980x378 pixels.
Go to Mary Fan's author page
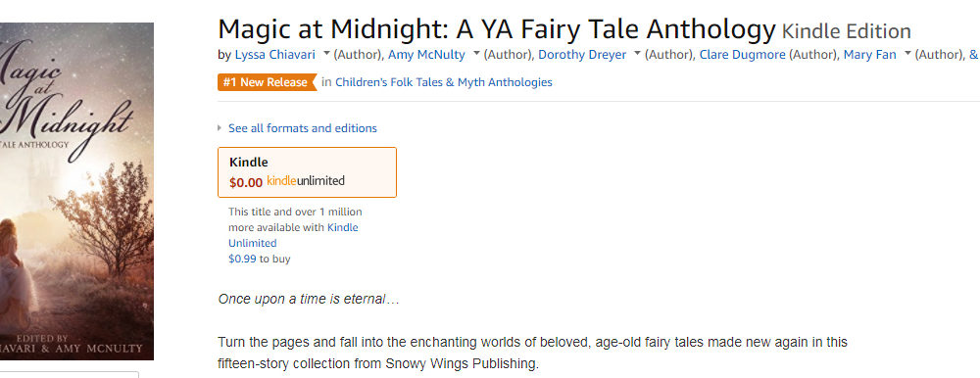(870, 55)
